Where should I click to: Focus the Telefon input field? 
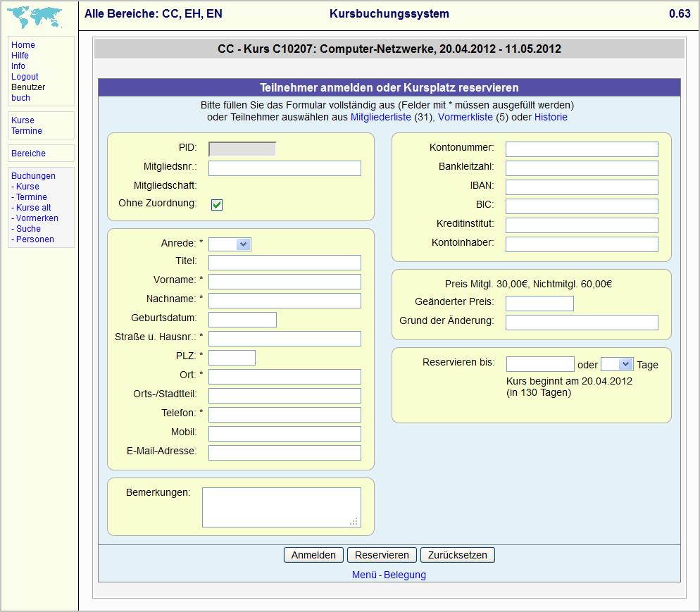(285, 415)
